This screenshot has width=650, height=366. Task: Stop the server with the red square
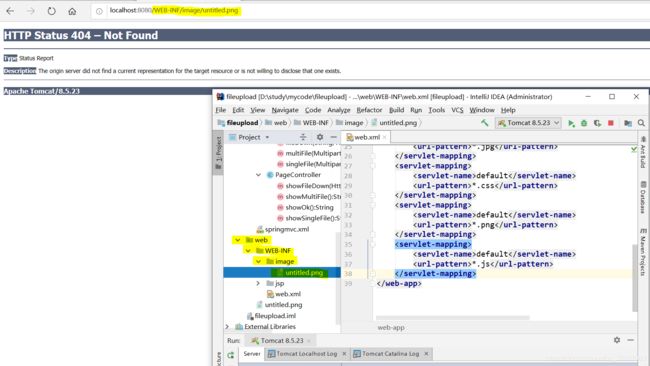click(611, 123)
